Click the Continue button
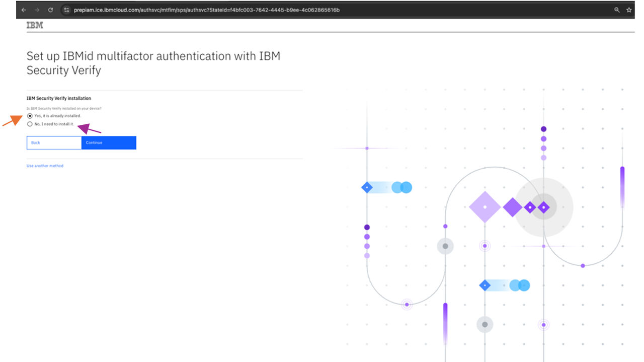 click(x=109, y=142)
